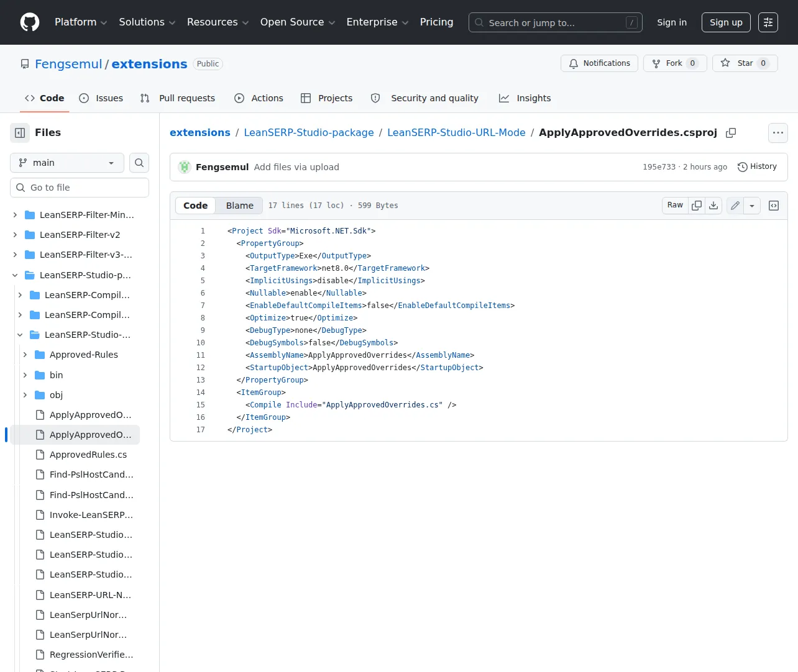Viewport: 798px width, 672px height.
Task: Open the bin folder icon
Action: click(40, 375)
